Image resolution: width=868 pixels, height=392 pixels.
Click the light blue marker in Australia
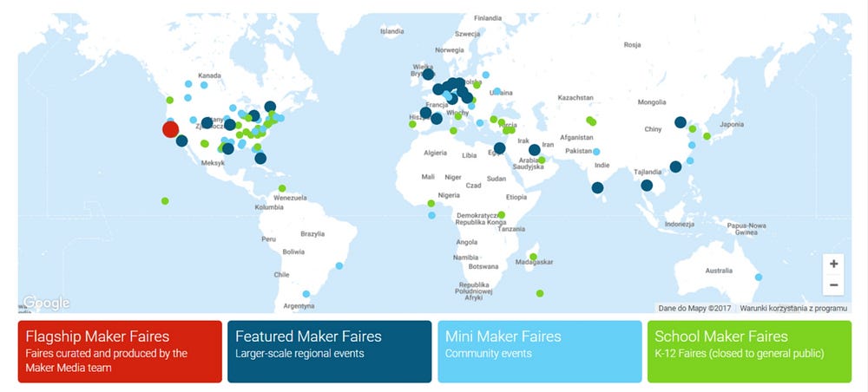pos(759,278)
